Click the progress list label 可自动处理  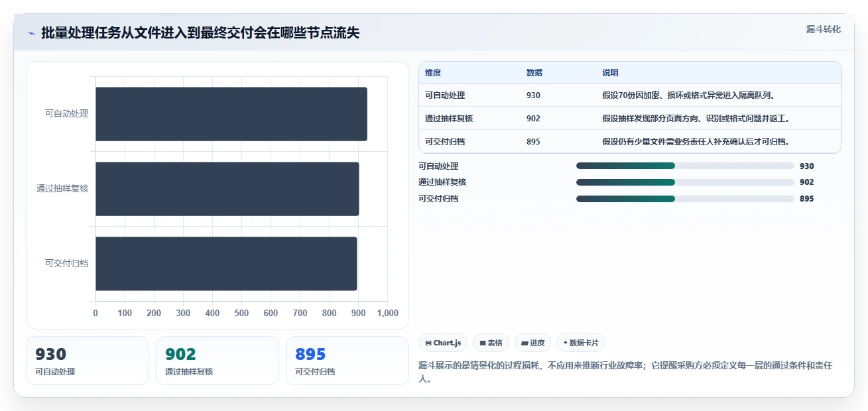438,166
